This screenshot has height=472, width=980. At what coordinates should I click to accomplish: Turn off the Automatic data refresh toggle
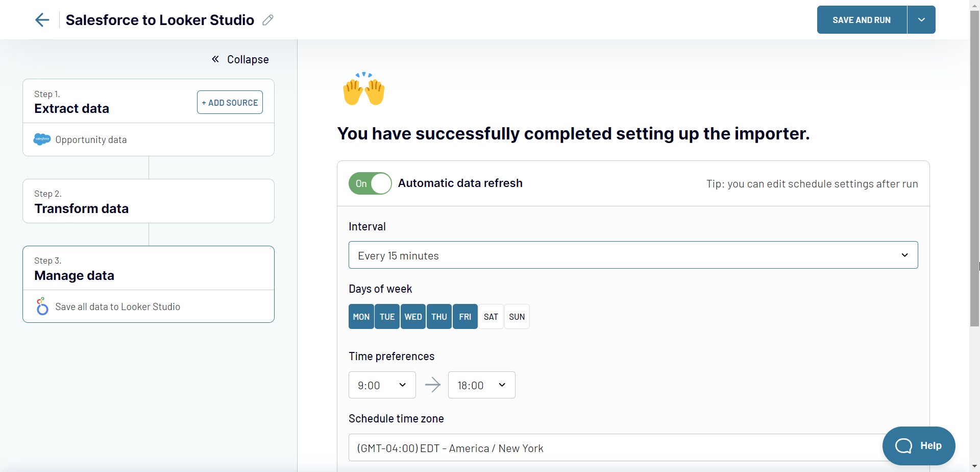pyautogui.click(x=370, y=183)
